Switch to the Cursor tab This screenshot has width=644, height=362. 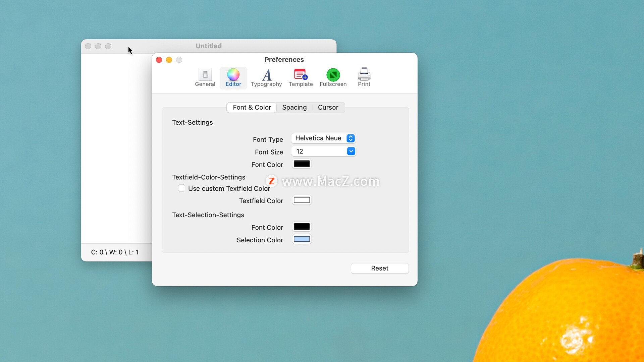328,107
